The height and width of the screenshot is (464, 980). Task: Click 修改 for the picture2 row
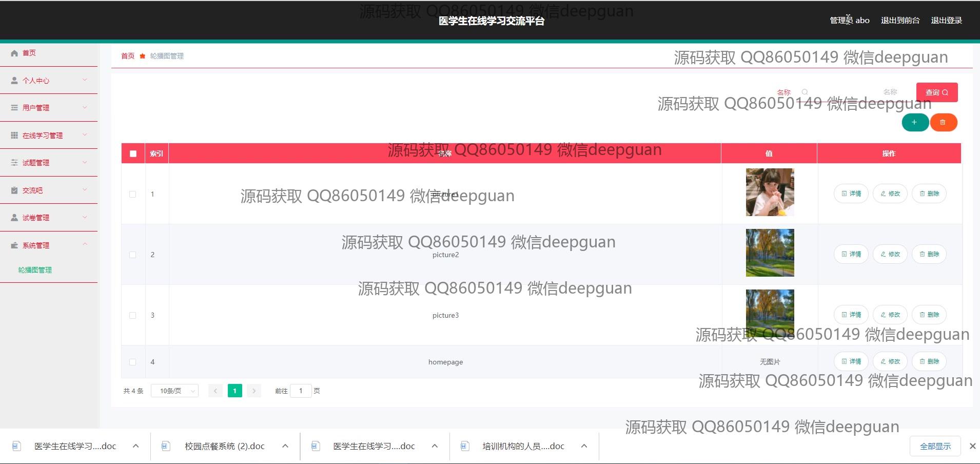point(890,254)
